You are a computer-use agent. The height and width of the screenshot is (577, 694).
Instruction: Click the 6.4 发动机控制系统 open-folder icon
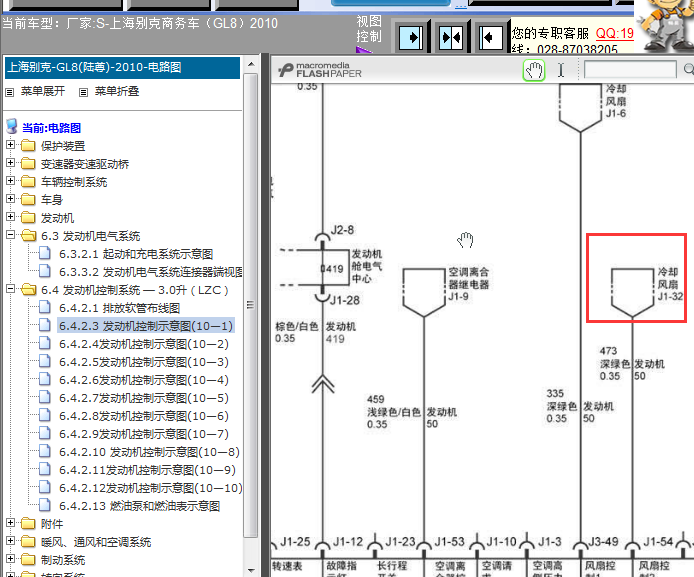[28, 289]
